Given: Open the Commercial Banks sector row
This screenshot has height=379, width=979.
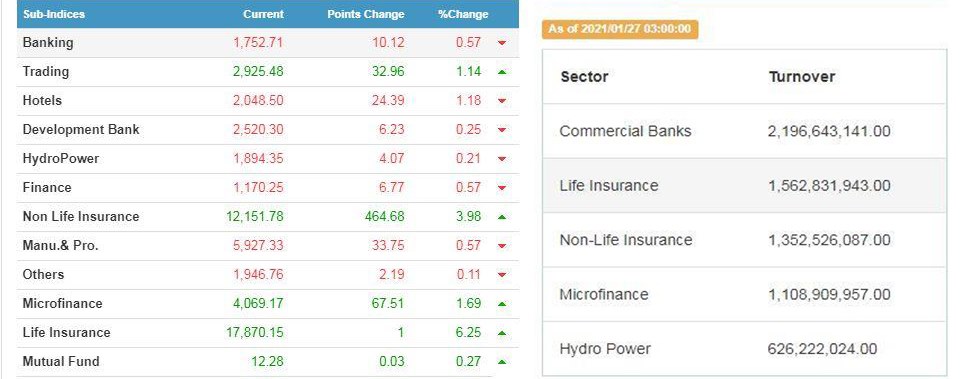Looking at the screenshot, I should coord(744,131).
